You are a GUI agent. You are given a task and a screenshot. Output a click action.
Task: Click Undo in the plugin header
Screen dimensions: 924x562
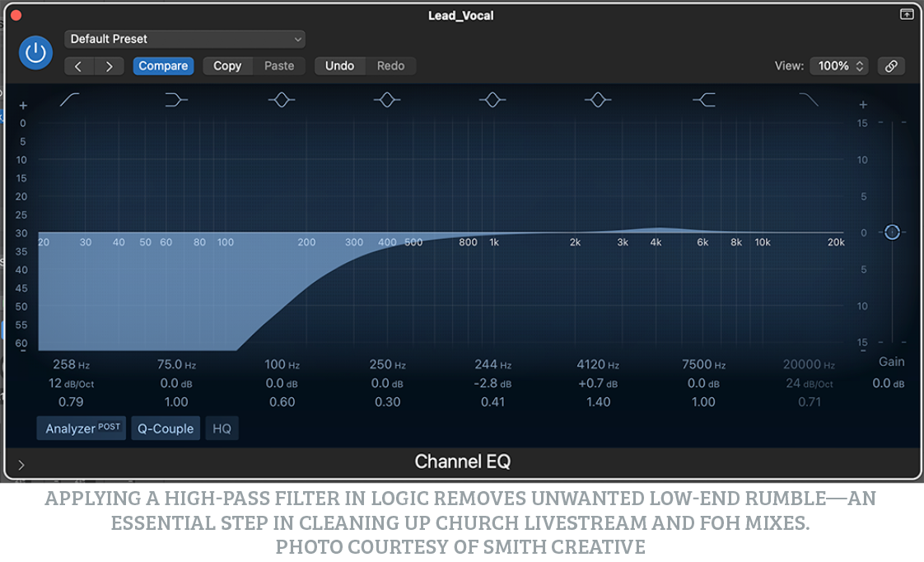(339, 66)
